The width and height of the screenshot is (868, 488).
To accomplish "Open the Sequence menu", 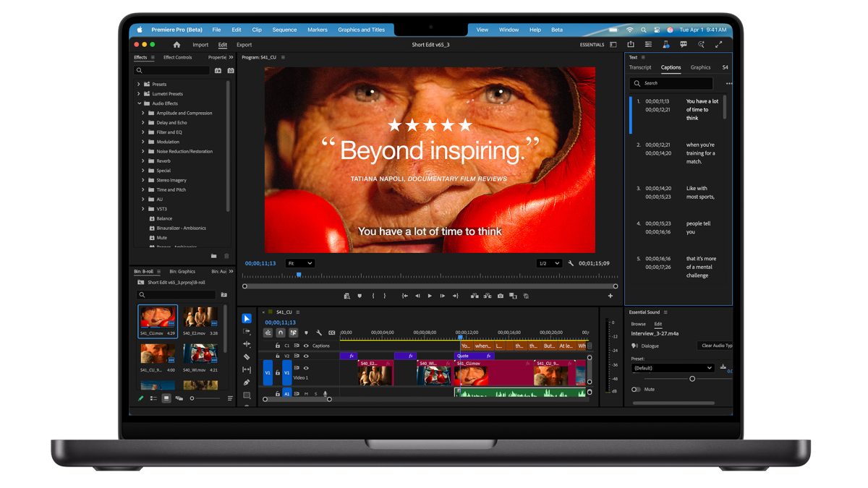I will [284, 30].
